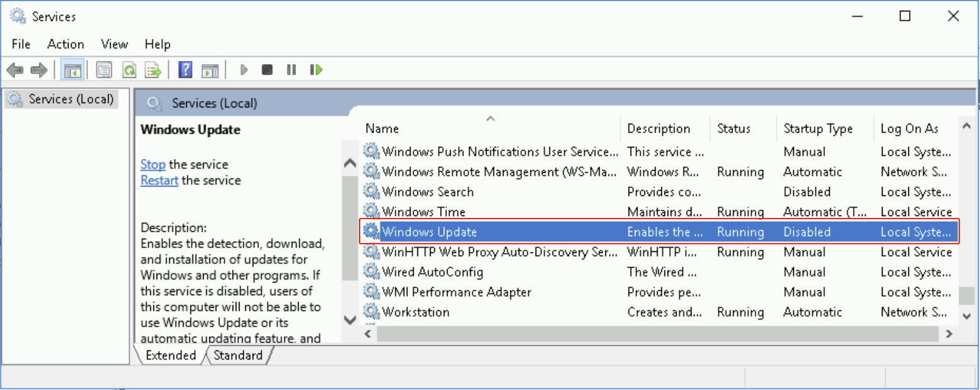The width and height of the screenshot is (980, 390).
Task: Click gear icon of Workstation row
Action: click(372, 312)
